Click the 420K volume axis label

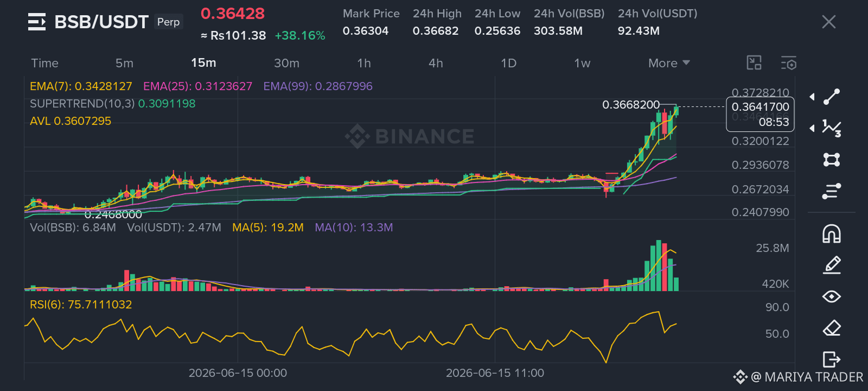[x=776, y=284]
